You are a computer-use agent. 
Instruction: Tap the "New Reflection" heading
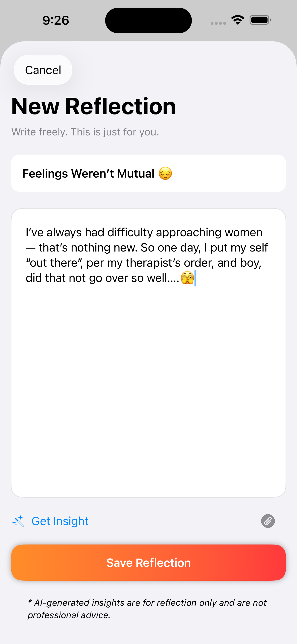pos(93,106)
